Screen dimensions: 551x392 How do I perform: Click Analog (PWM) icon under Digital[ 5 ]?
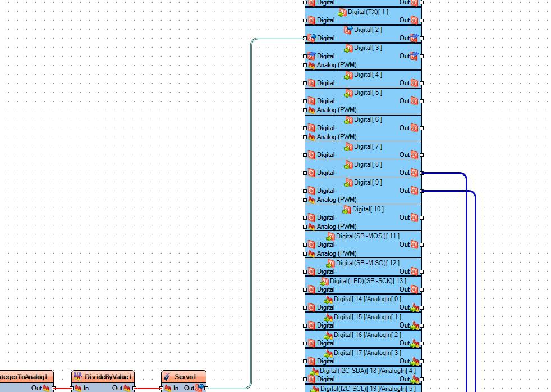[x=312, y=110]
